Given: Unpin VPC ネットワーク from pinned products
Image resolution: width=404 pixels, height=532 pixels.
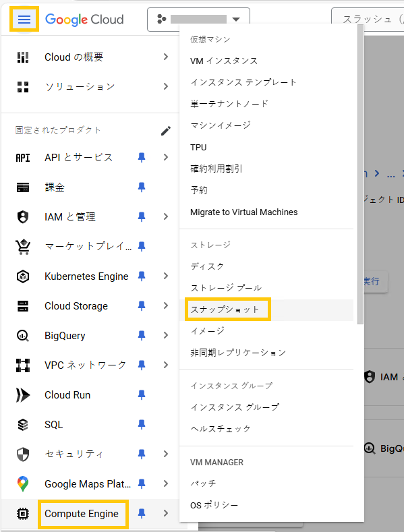Looking at the screenshot, I should point(142,365).
